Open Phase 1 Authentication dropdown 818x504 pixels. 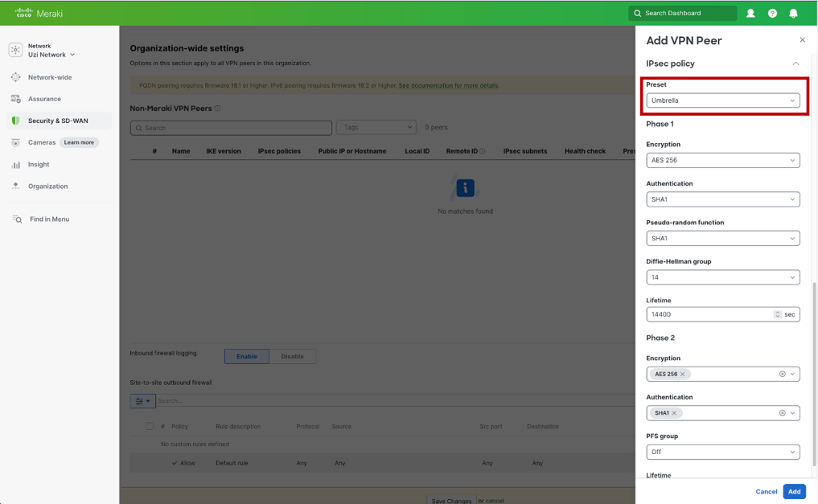722,199
